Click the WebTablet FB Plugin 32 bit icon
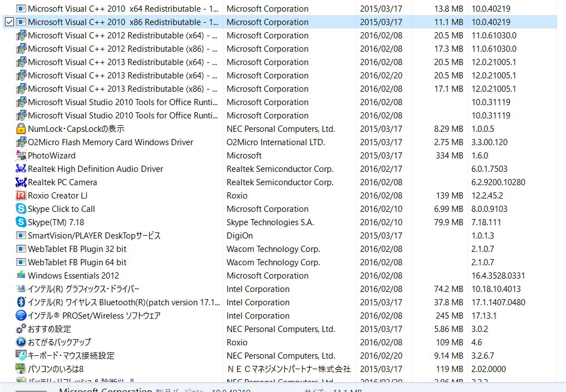This screenshot has width=566, height=392. [x=21, y=249]
